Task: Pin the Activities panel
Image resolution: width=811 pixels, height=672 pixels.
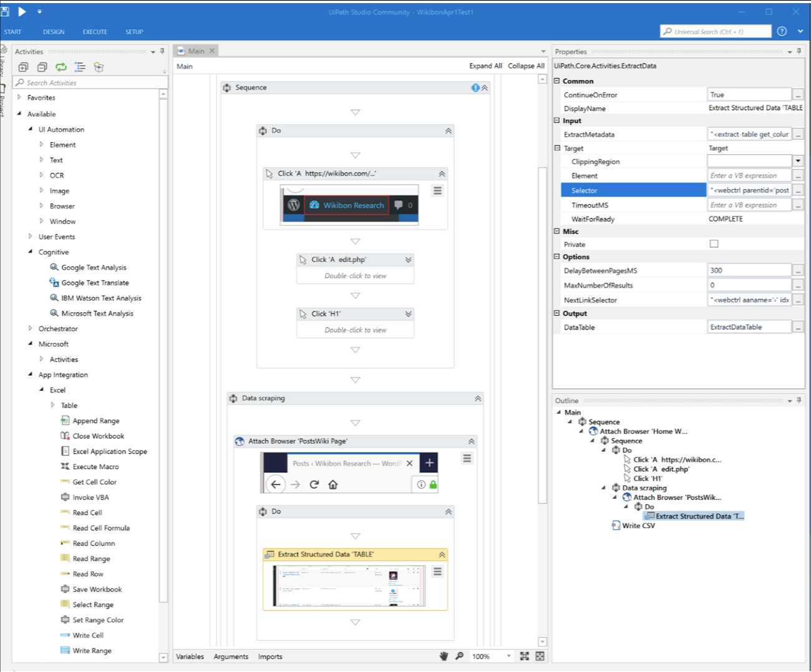Action: click(x=162, y=51)
